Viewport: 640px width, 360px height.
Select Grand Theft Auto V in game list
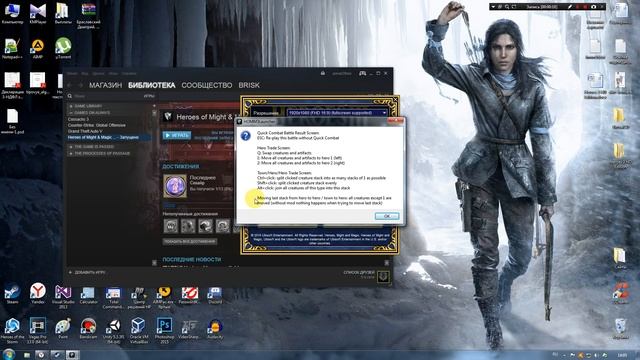click(85, 131)
